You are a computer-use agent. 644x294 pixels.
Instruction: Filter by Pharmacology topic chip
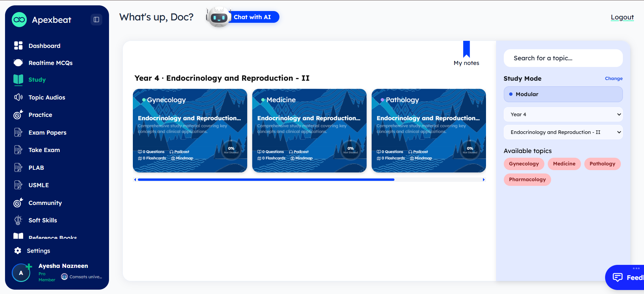pos(527,179)
